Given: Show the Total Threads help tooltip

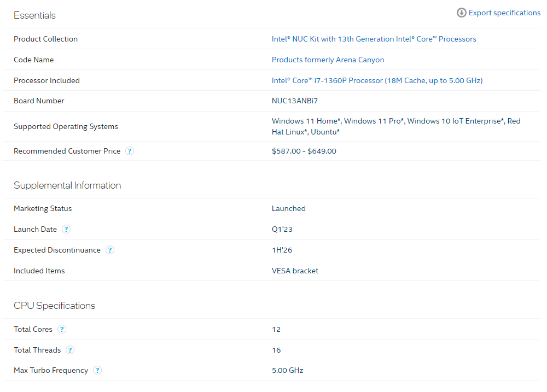Looking at the screenshot, I should (x=70, y=350).
